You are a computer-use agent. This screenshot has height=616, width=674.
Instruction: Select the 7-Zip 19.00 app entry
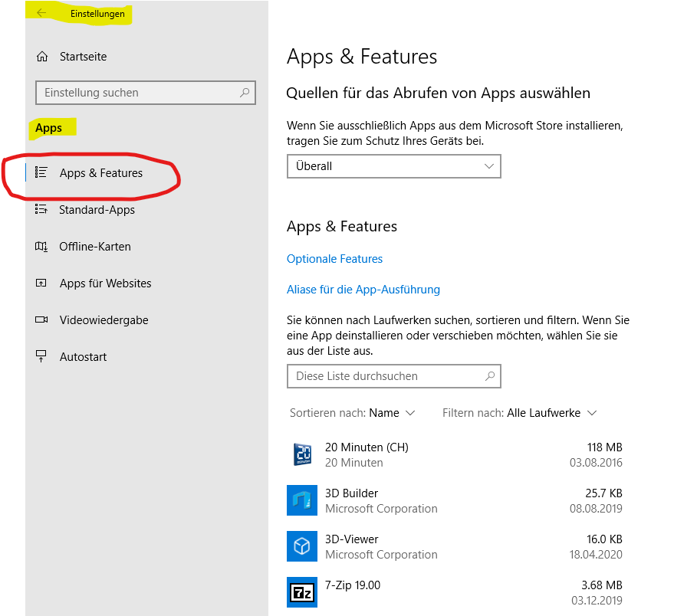click(455, 592)
